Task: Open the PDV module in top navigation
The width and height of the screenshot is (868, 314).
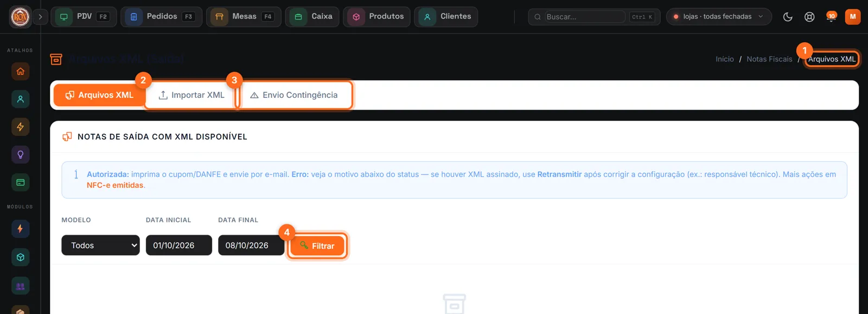Action: pyautogui.click(x=84, y=17)
